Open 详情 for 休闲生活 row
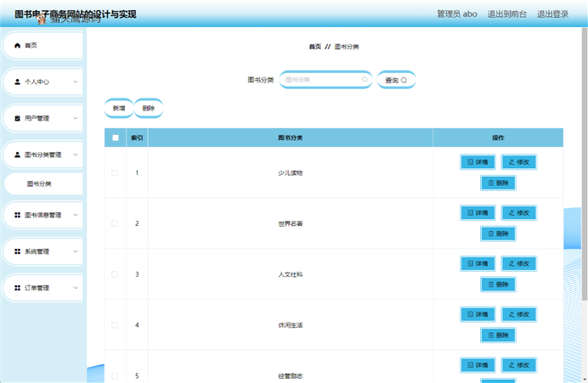This screenshot has height=383, width=588. pos(478,314)
